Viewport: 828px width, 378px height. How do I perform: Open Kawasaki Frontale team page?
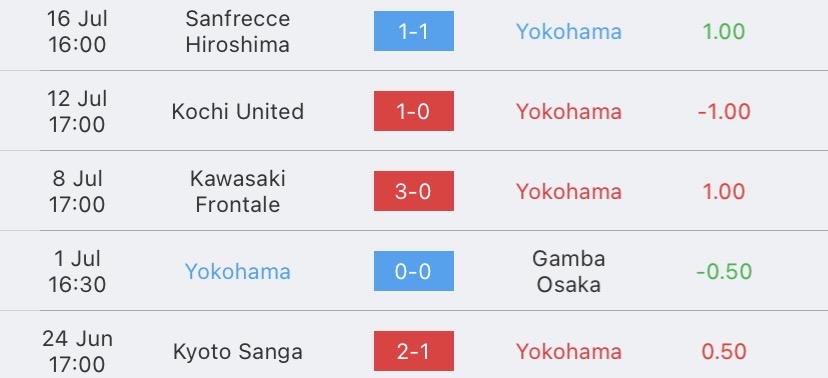point(238,191)
